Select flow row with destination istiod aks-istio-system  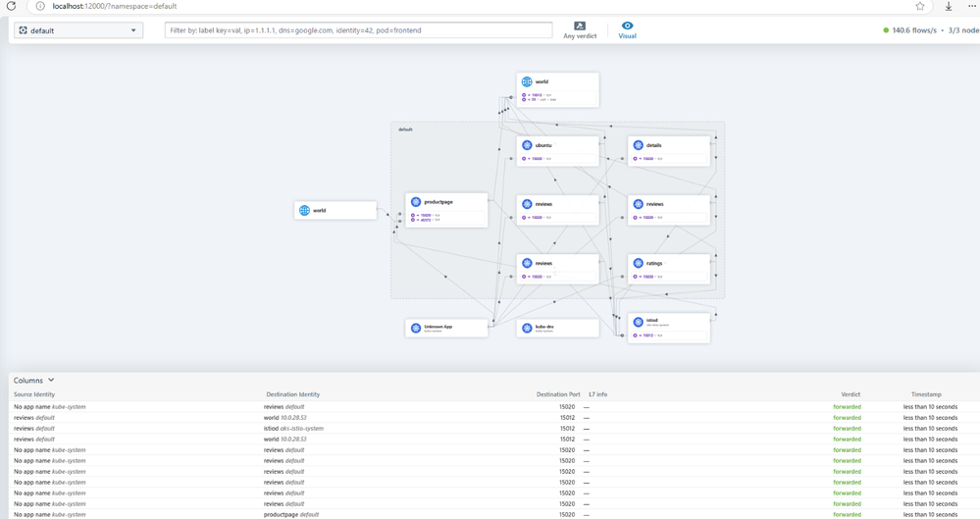(x=493, y=429)
